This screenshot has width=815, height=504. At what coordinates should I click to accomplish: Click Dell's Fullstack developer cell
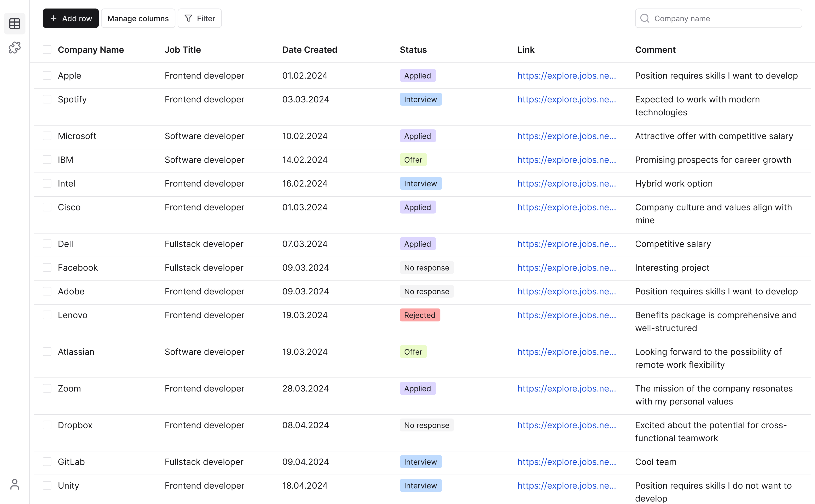pyautogui.click(x=204, y=244)
